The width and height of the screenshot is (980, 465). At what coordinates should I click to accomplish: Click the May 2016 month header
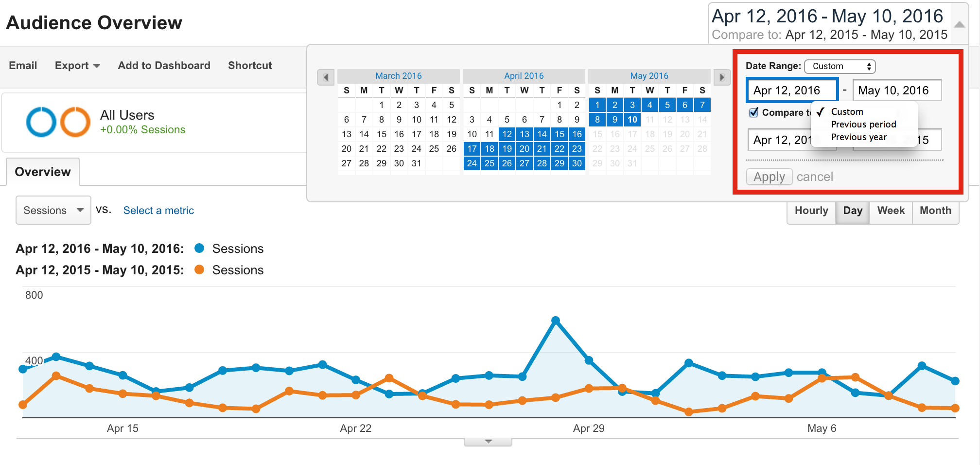click(x=649, y=76)
